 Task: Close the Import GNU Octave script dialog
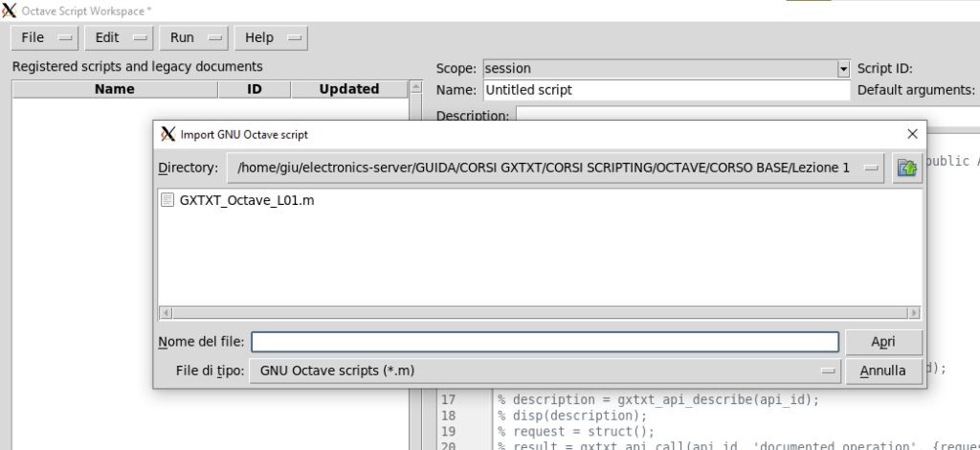(912, 134)
